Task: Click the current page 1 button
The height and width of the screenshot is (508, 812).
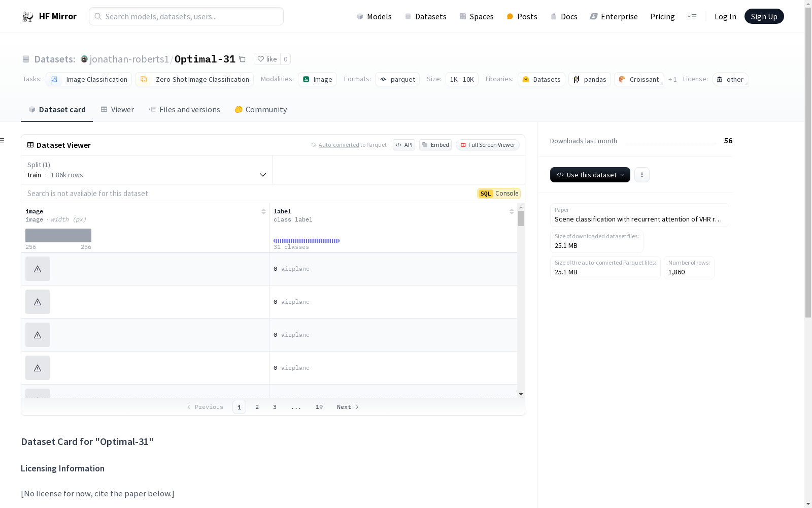Action: [x=240, y=407]
